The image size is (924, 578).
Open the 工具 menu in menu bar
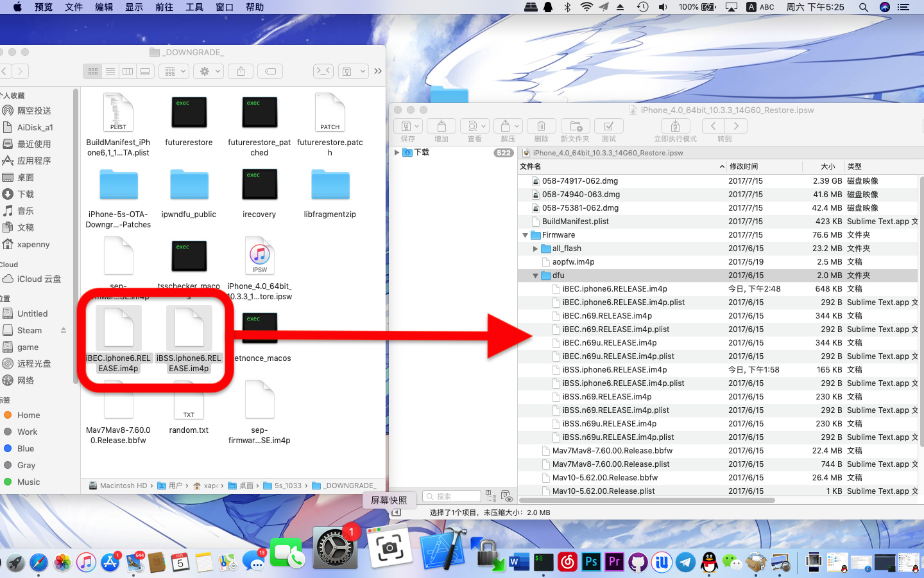click(x=194, y=7)
